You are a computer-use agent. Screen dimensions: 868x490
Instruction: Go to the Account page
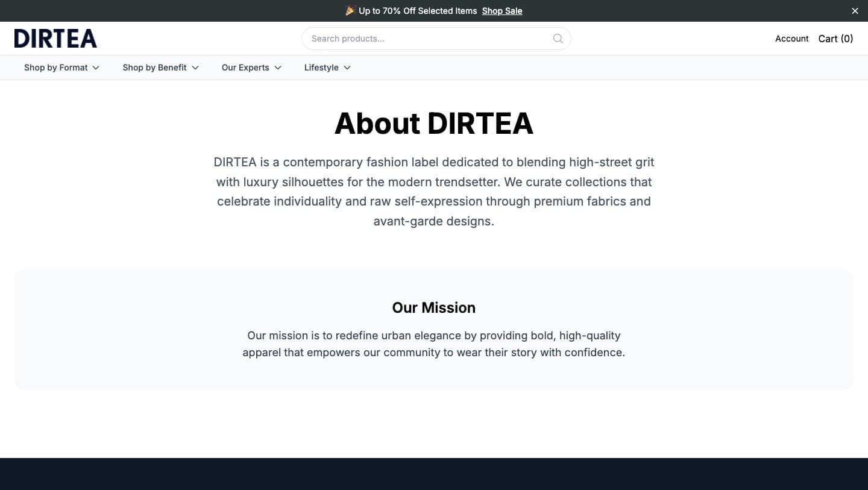(791, 39)
